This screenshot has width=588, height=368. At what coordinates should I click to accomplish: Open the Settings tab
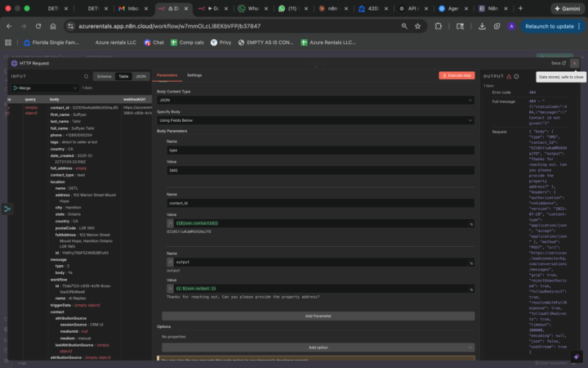click(x=194, y=75)
